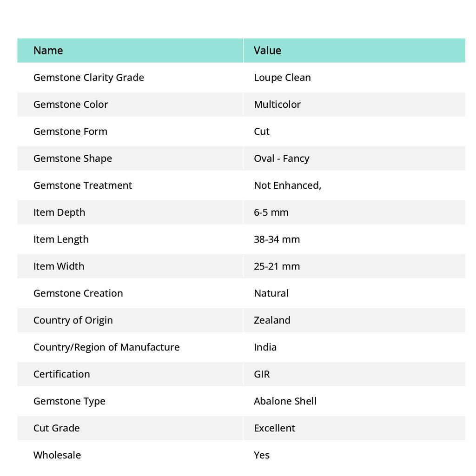
Task: Click the Value column header
Action: tap(267, 50)
